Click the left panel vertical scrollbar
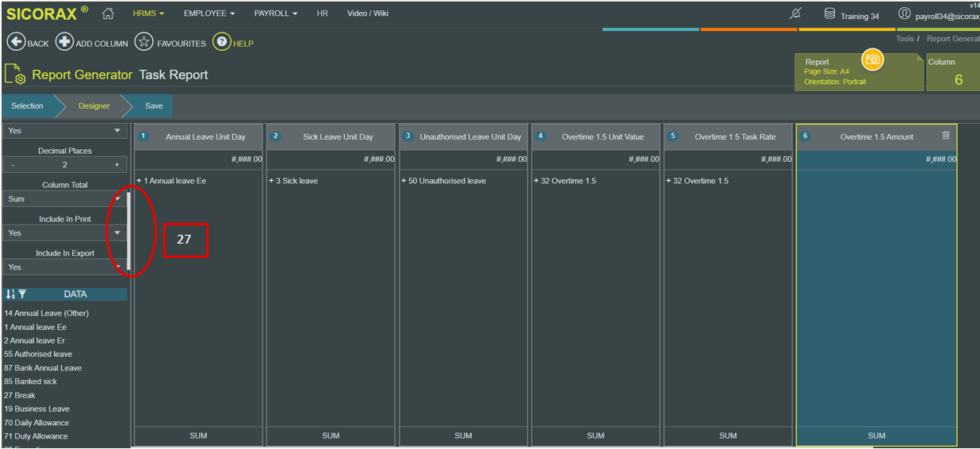The image size is (980, 449). [128, 230]
